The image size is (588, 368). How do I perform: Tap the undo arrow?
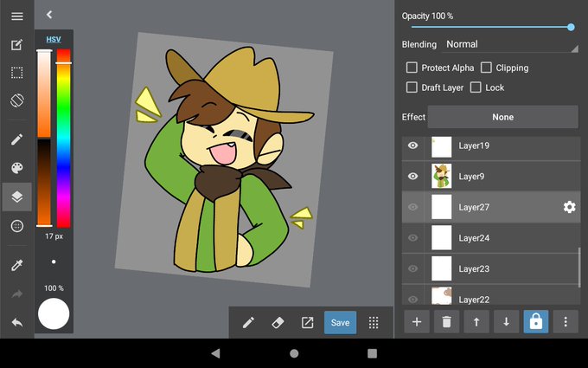click(17, 322)
